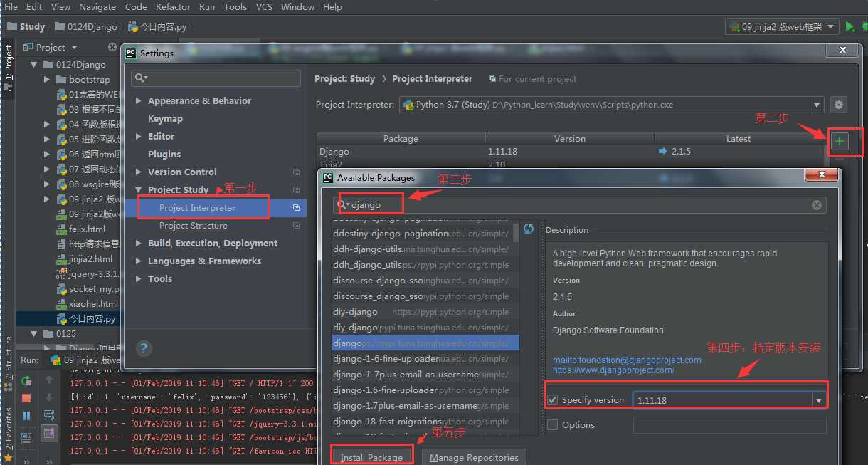Expand Tools settings section

coord(139,279)
